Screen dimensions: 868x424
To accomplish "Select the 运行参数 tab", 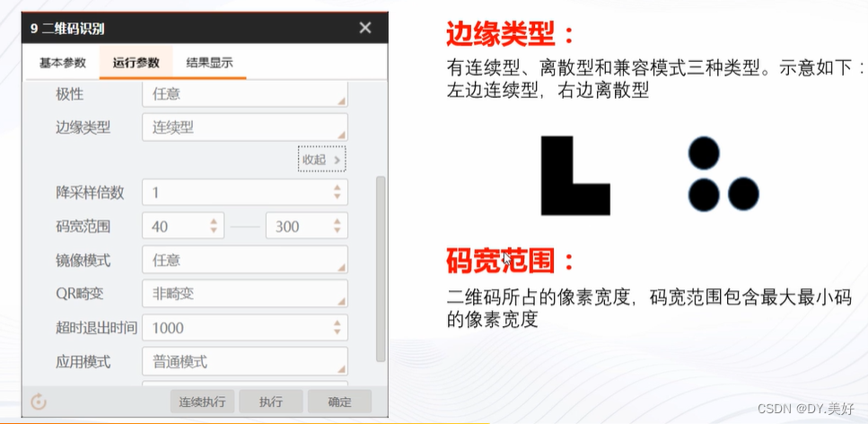I will tap(136, 63).
